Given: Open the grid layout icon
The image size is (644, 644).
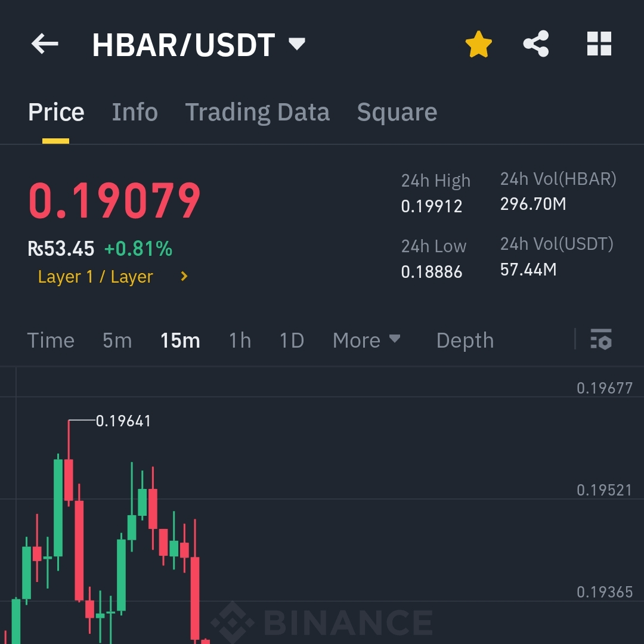Looking at the screenshot, I should point(599,44).
